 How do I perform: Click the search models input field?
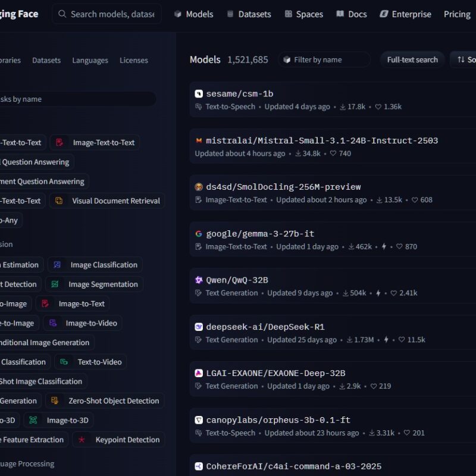(x=107, y=14)
